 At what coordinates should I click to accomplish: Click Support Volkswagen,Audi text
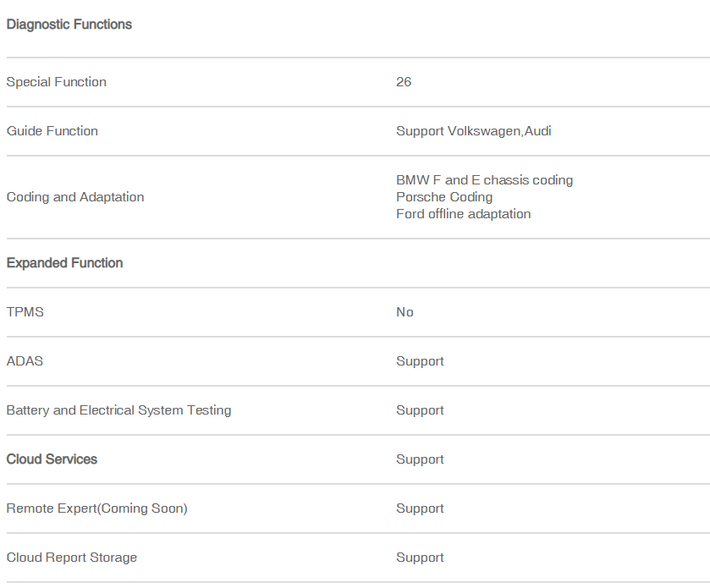(473, 131)
